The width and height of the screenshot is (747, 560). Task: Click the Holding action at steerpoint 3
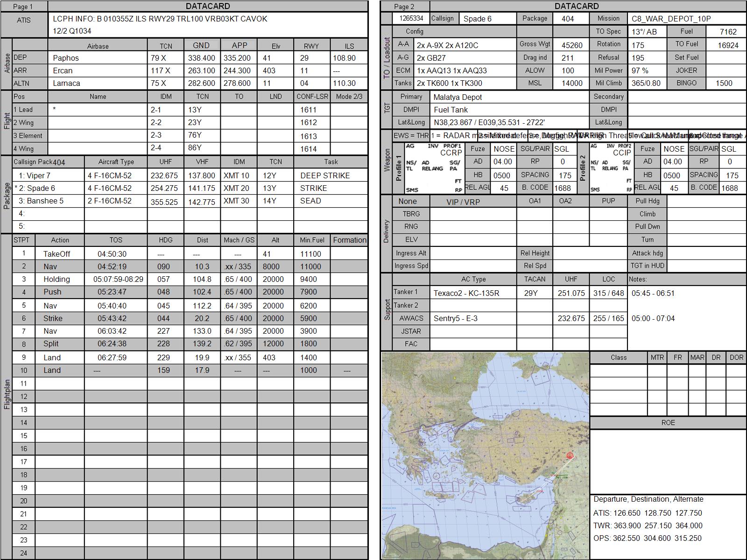[56, 280]
